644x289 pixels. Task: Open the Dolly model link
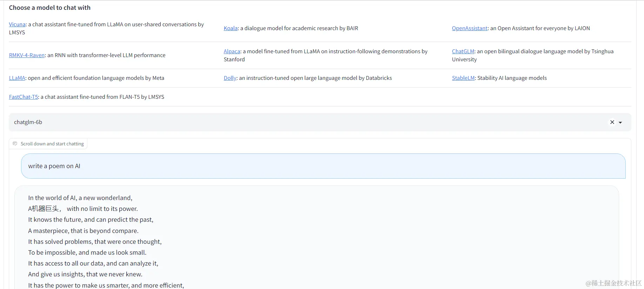click(230, 78)
